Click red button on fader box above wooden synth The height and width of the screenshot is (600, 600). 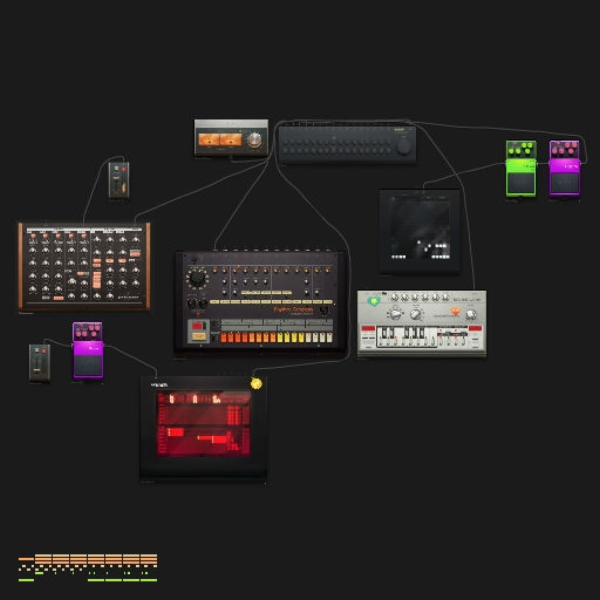[x=123, y=169]
